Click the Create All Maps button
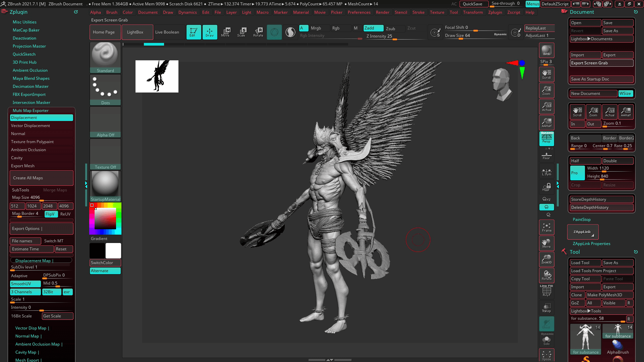 (41, 178)
